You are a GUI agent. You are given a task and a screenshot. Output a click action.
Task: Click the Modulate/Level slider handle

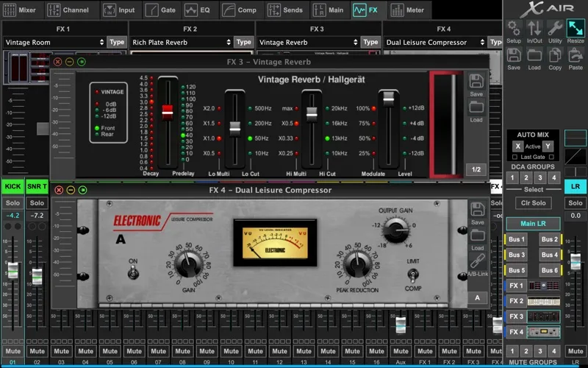pos(389,99)
